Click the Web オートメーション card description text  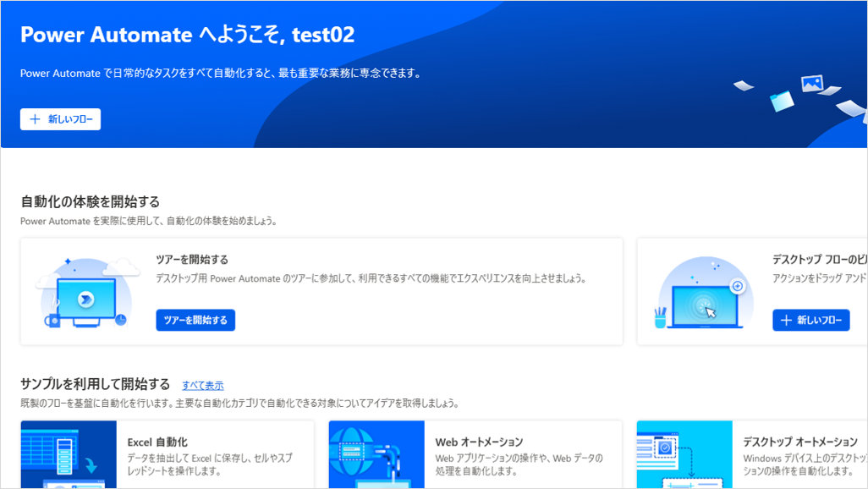519,464
